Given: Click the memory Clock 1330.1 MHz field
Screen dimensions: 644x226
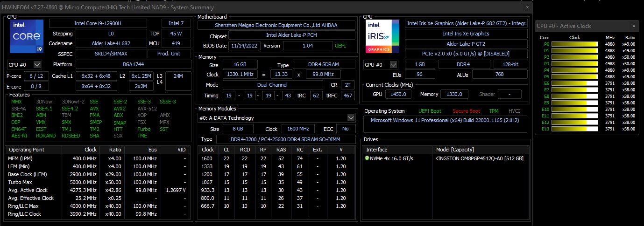Looking at the screenshot, I should pyautogui.click(x=240, y=75).
